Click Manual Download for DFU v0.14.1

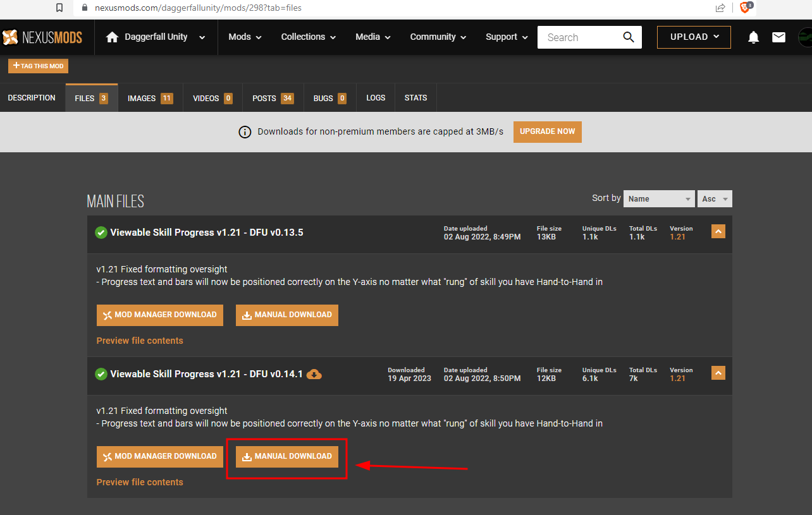(x=287, y=457)
